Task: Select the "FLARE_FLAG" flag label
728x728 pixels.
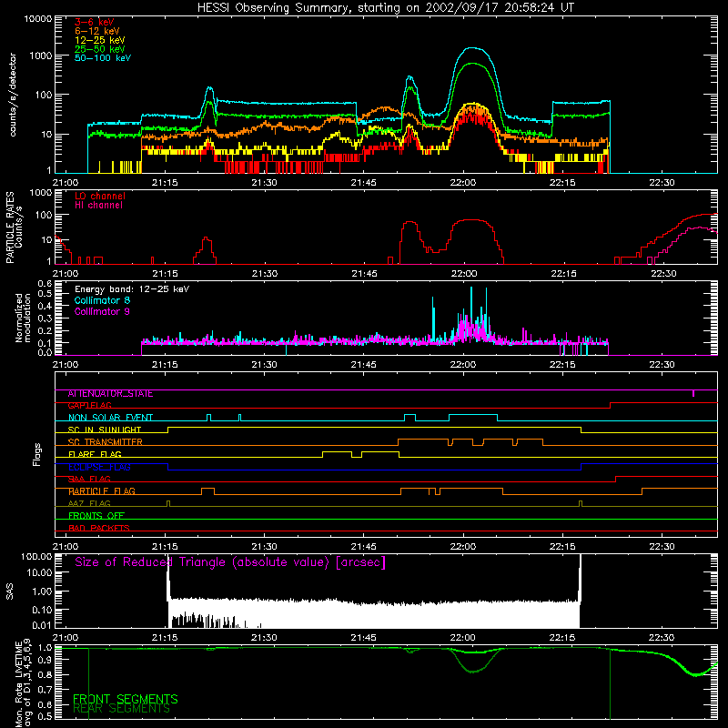Action: point(95,454)
